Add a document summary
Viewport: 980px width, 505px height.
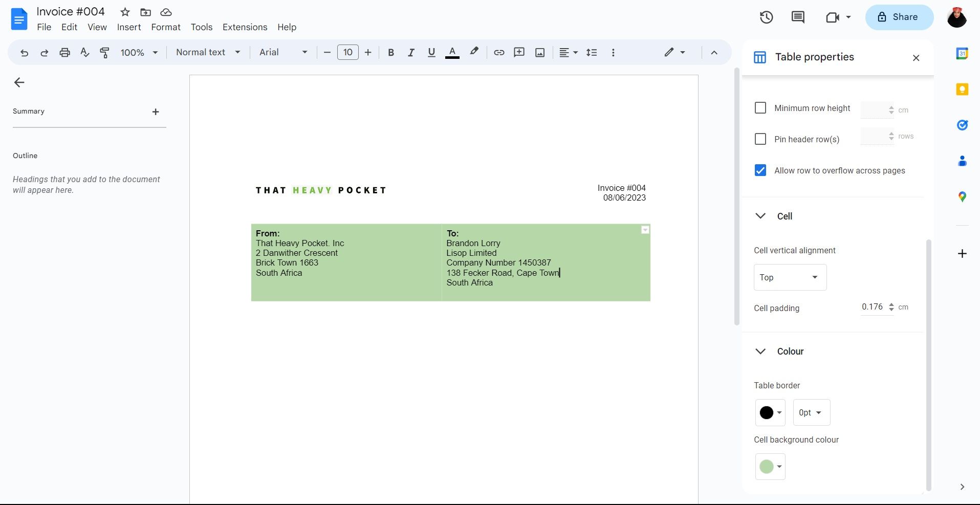pos(156,112)
